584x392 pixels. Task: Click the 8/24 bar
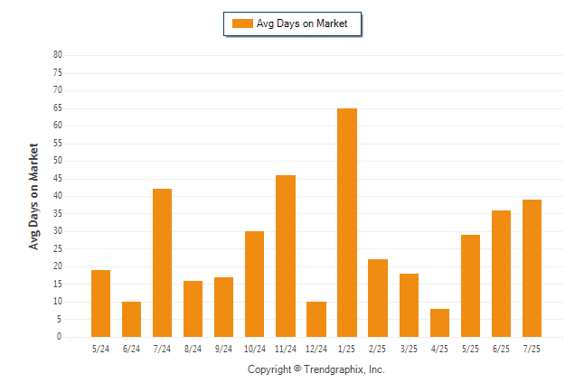pos(193,309)
